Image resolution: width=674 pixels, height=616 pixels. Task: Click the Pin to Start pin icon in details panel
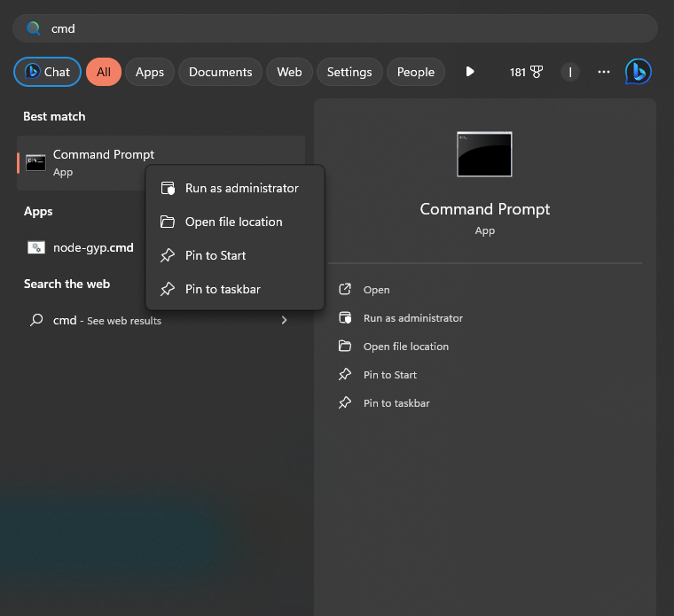345,374
